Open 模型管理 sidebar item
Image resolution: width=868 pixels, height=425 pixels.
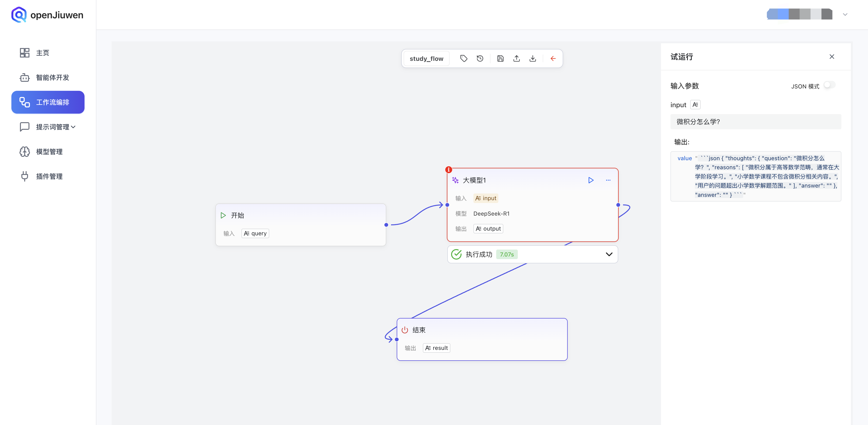pos(49,151)
